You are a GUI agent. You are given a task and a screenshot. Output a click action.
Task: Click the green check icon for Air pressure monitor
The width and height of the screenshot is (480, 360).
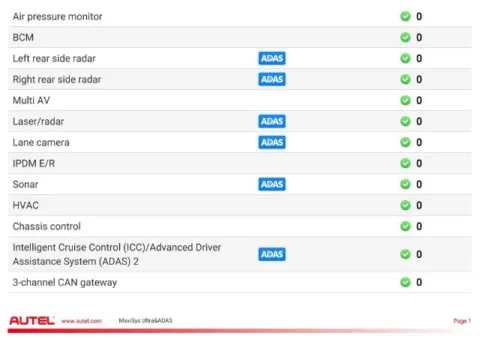point(405,16)
